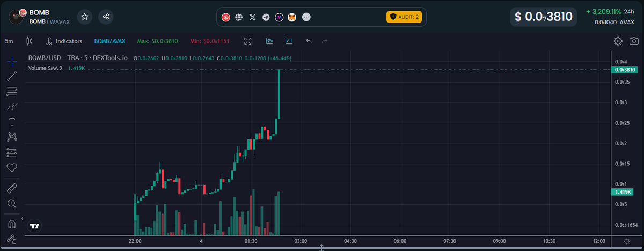Activate the zoom in magnifier tool

point(12,203)
